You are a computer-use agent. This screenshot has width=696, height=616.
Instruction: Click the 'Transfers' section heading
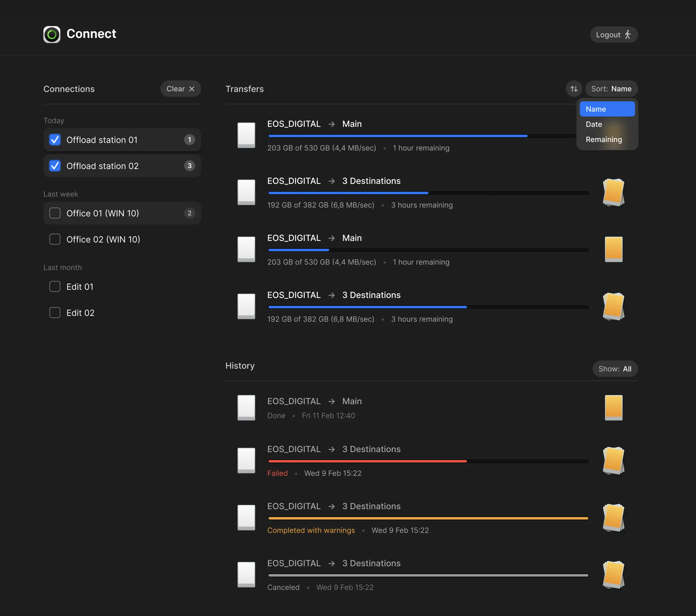[x=245, y=89]
